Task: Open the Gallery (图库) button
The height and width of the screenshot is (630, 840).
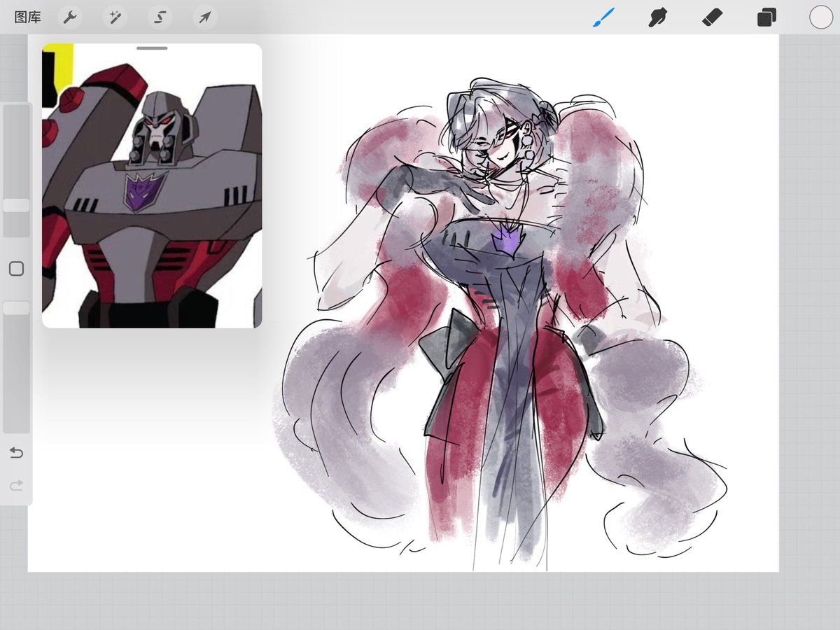Action: [x=28, y=17]
